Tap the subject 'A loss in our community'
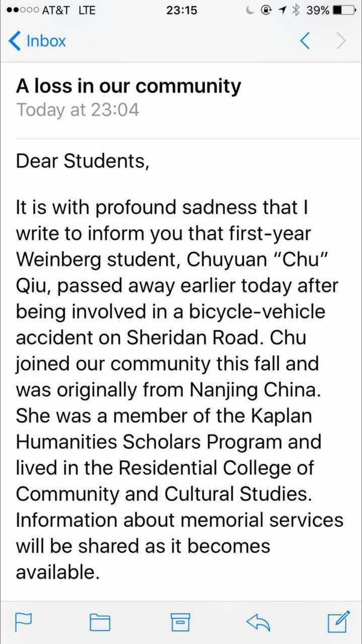362x644 pixels. point(129,86)
